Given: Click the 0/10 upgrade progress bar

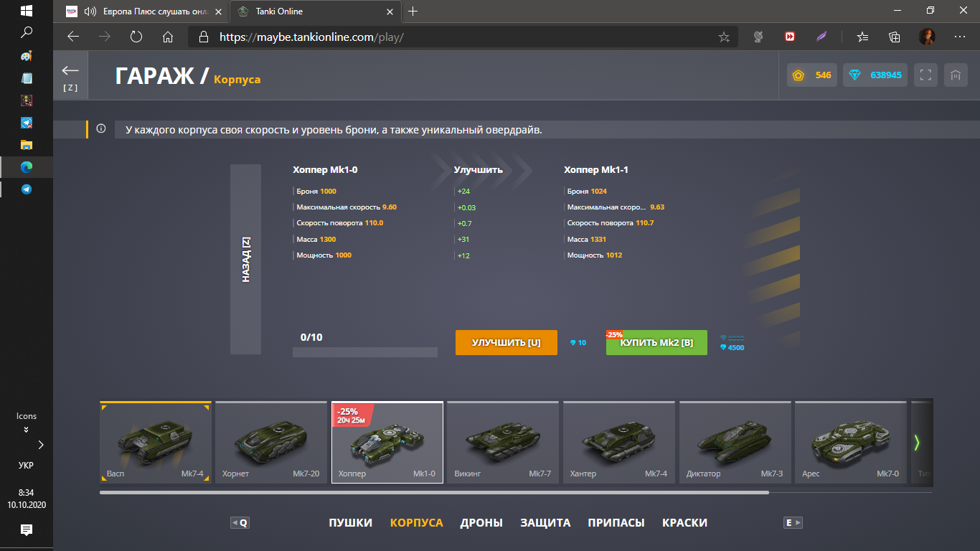Looking at the screenshot, I should 365,352.
